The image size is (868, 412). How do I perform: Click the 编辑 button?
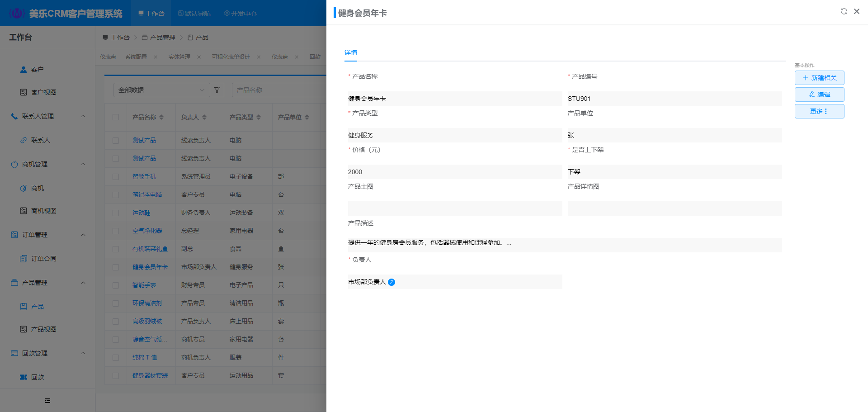pyautogui.click(x=819, y=95)
